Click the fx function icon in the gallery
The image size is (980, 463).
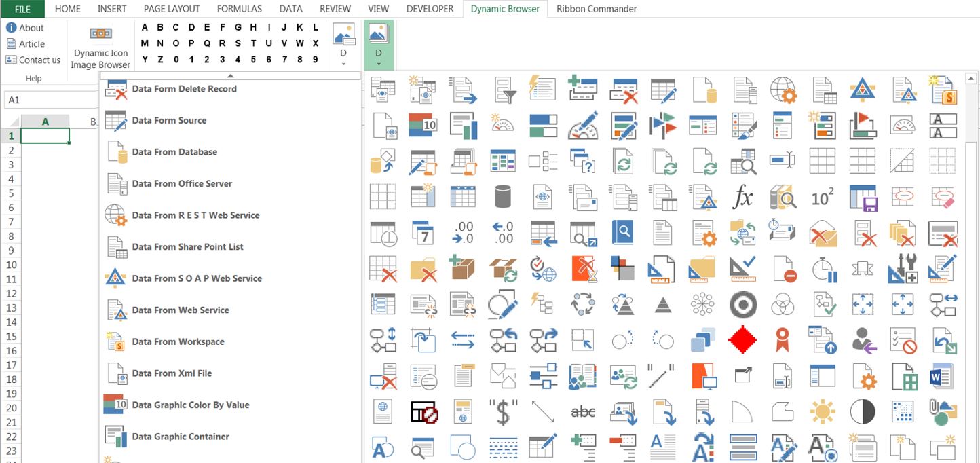pyautogui.click(x=743, y=197)
